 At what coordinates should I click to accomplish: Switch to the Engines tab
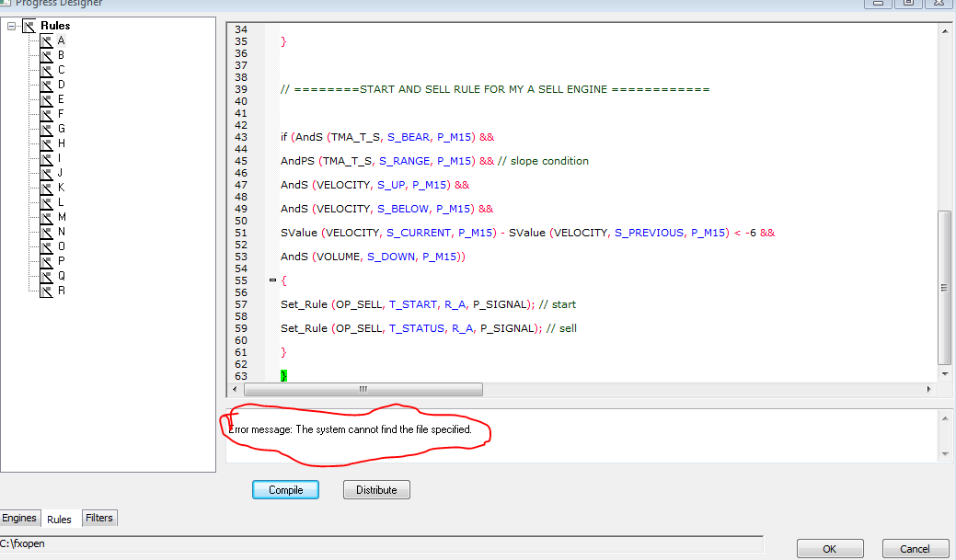(x=19, y=518)
